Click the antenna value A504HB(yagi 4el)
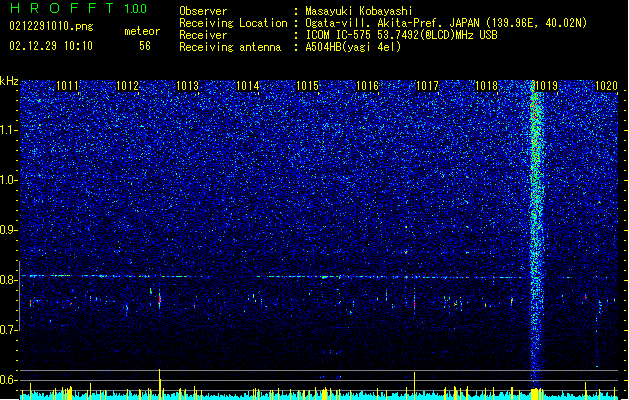The width and height of the screenshot is (629, 400). (353, 47)
